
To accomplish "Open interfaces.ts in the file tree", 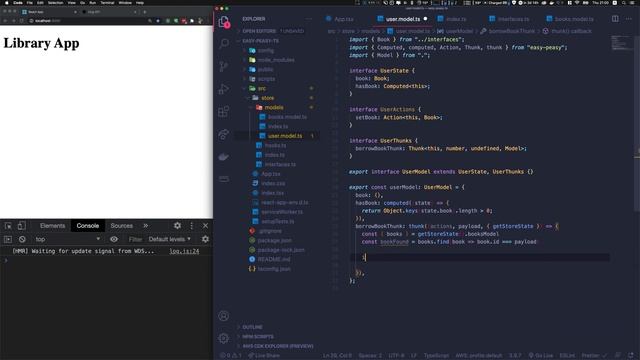I will (x=280, y=164).
